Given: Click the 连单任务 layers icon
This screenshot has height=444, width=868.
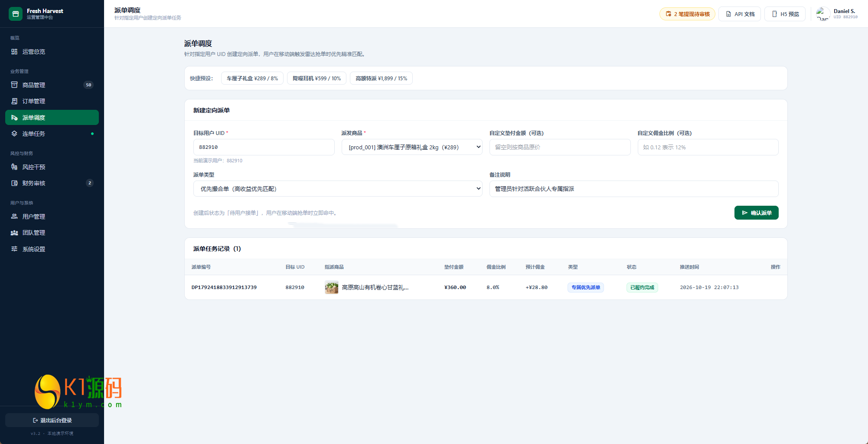Looking at the screenshot, I should [x=14, y=134].
